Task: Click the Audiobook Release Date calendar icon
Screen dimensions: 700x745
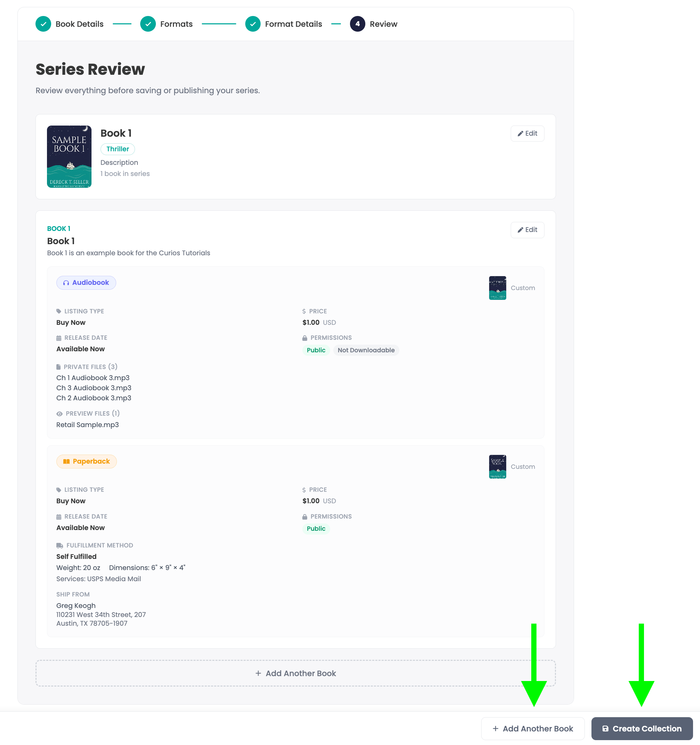Action: tap(58, 338)
